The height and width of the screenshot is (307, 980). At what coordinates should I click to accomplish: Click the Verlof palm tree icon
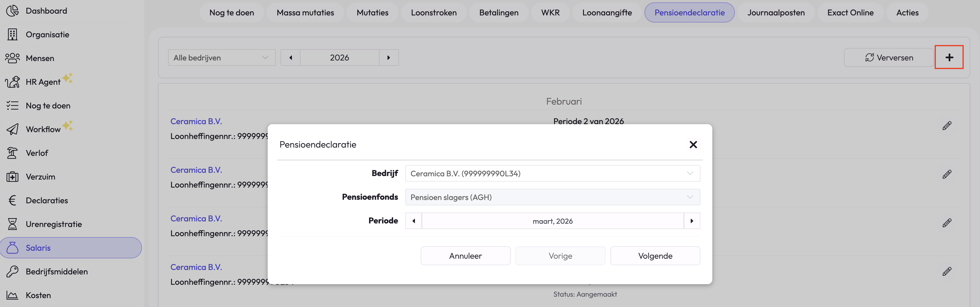click(x=12, y=153)
